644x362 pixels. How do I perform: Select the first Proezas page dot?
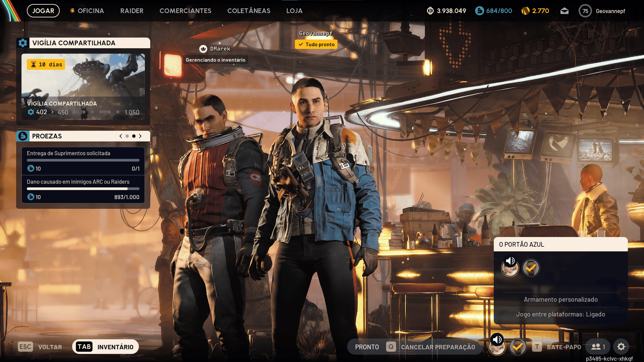pos(127,136)
